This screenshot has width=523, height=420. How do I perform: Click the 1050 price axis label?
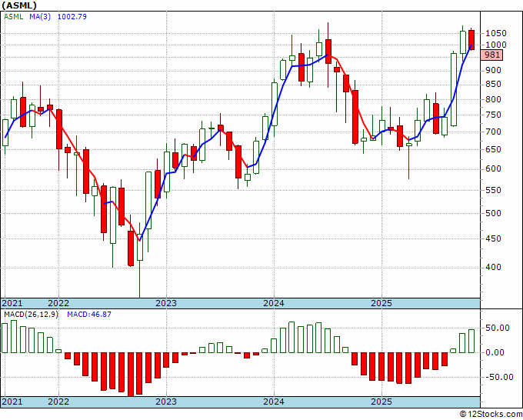click(x=495, y=33)
